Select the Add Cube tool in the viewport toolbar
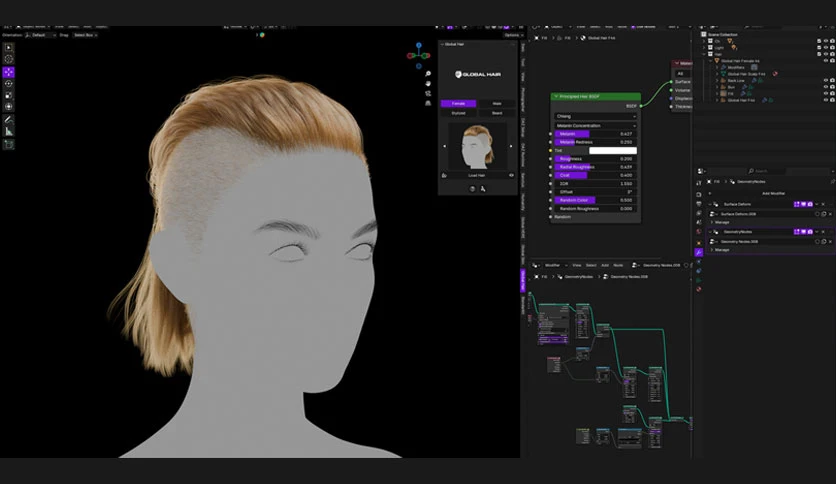This screenshot has width=836, height=484. pos(9,144)
